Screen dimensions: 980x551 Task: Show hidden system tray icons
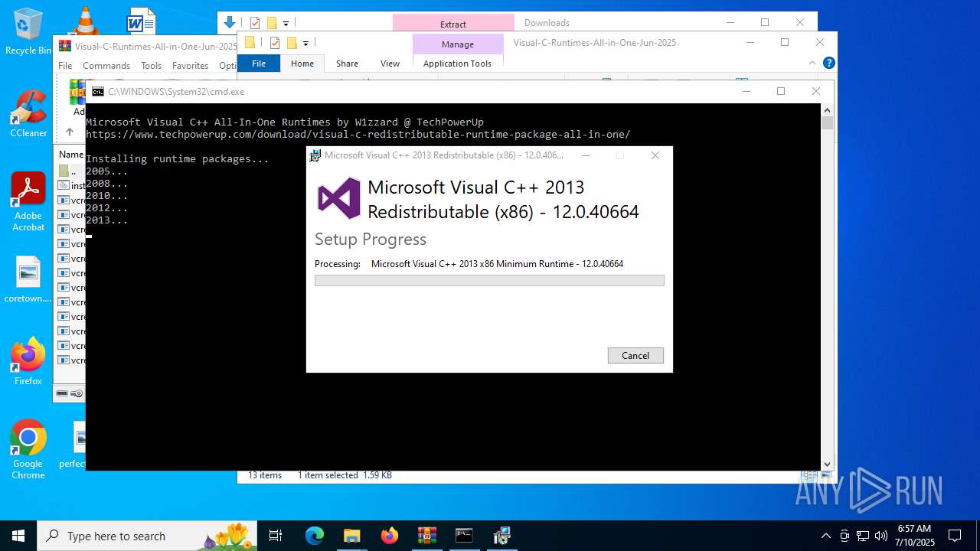click(x=825, y=536)
